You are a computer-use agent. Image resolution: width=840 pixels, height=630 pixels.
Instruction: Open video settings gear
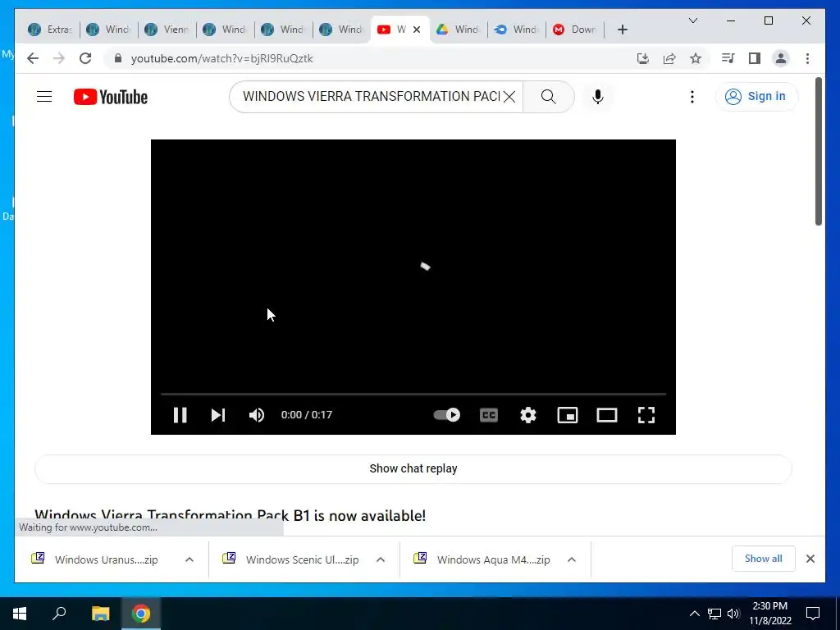[x=528, y=415]
